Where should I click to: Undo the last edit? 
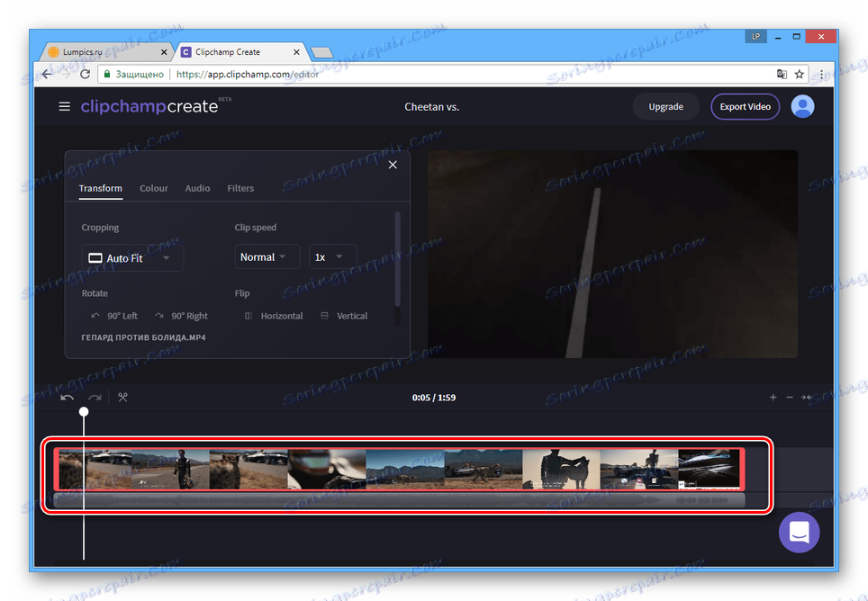pyautogui.click(x=67, y=398)
